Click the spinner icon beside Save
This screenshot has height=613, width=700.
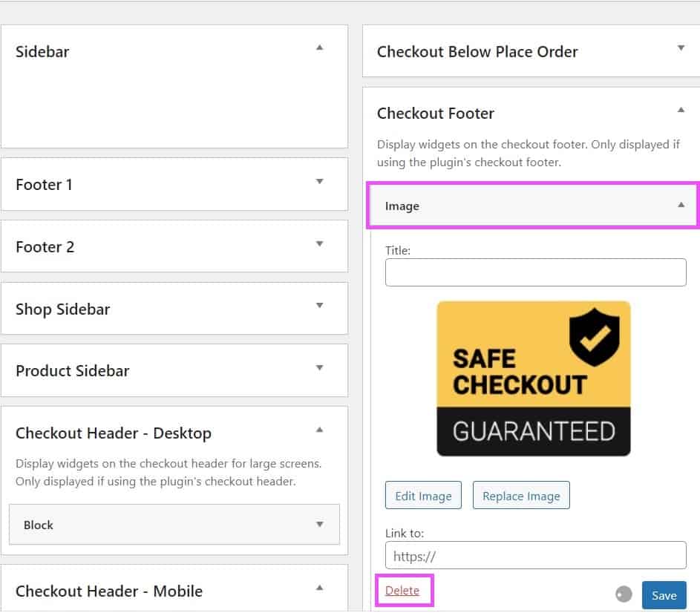(x=624, y=594)
